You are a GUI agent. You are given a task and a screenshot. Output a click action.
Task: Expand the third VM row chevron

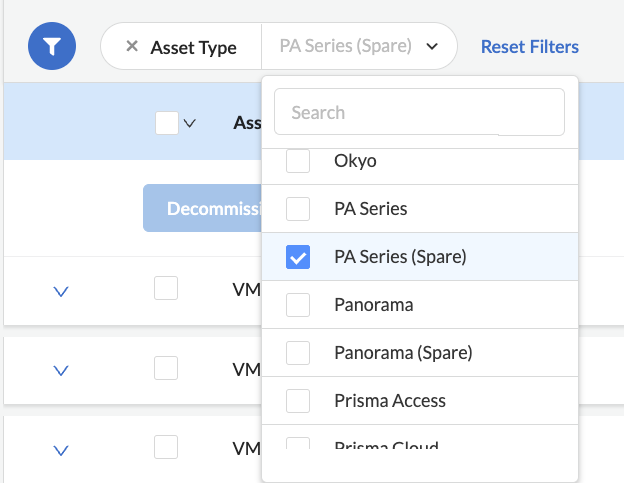[60, 450]
